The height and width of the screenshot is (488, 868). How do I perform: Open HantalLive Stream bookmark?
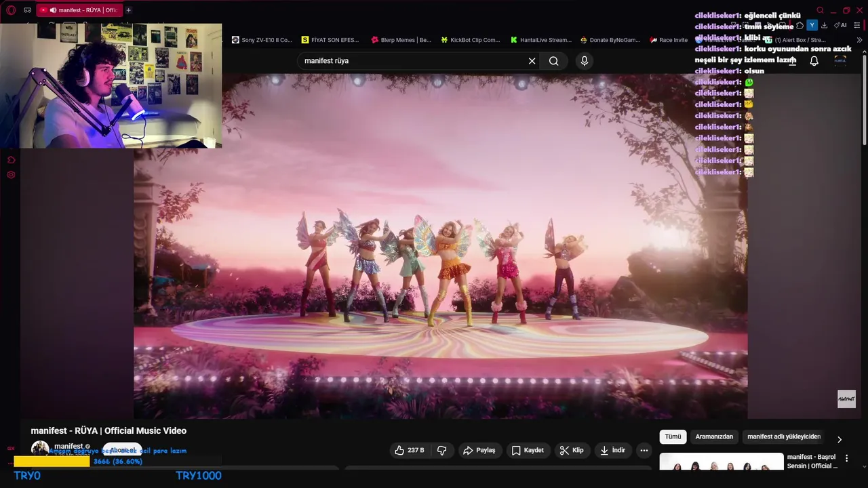click(x=540, y=40)
